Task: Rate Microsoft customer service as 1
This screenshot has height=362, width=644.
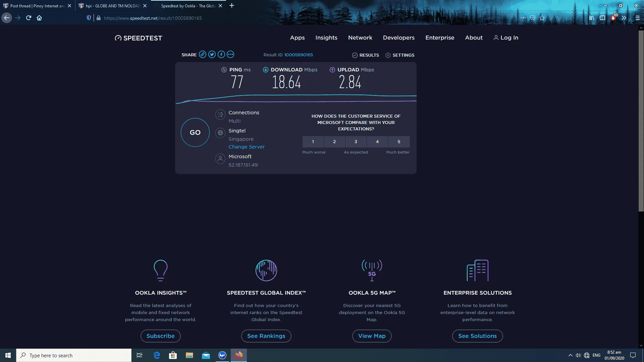Action: click(x=313, y=142)
